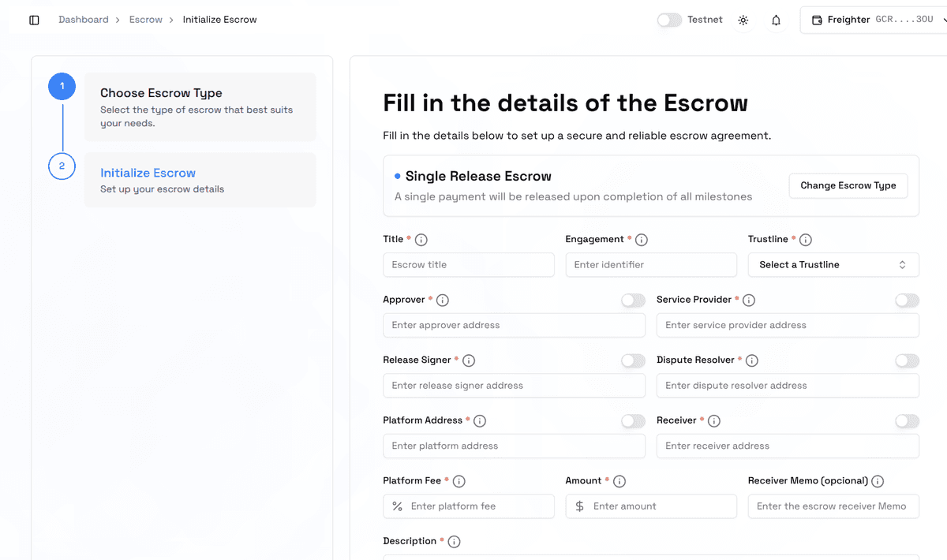Open the Select a Trustline dropdown
This screenshot has height=560, width=947.
pyautogui.click(x=833, y=264)
